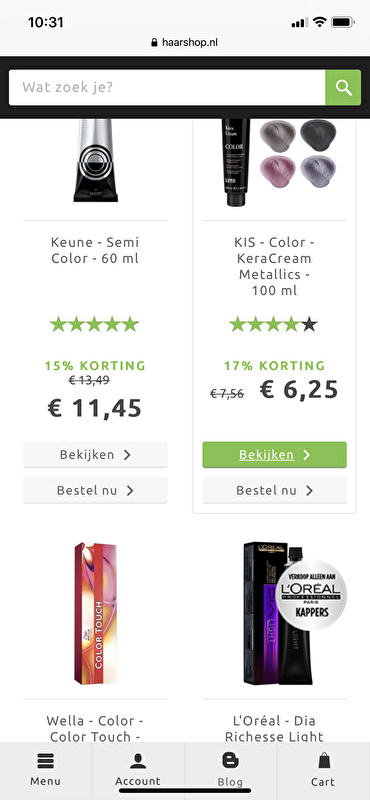Tap the pink metallic hair color swatch
This screenshot has height=800, width=370.
278,171
